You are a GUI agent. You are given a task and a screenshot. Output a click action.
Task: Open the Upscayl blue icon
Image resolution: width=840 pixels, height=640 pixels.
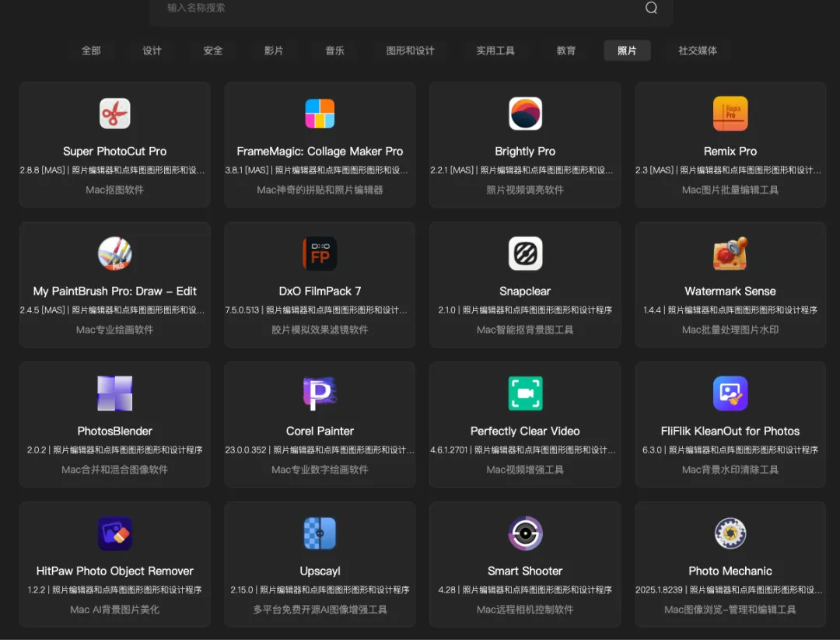(320, 533)
